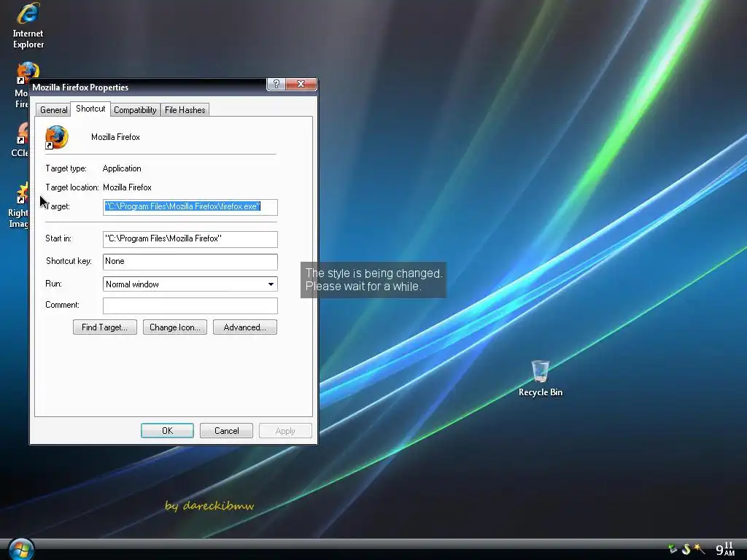Select the Shortcut tab

click(x=90, y=109)
